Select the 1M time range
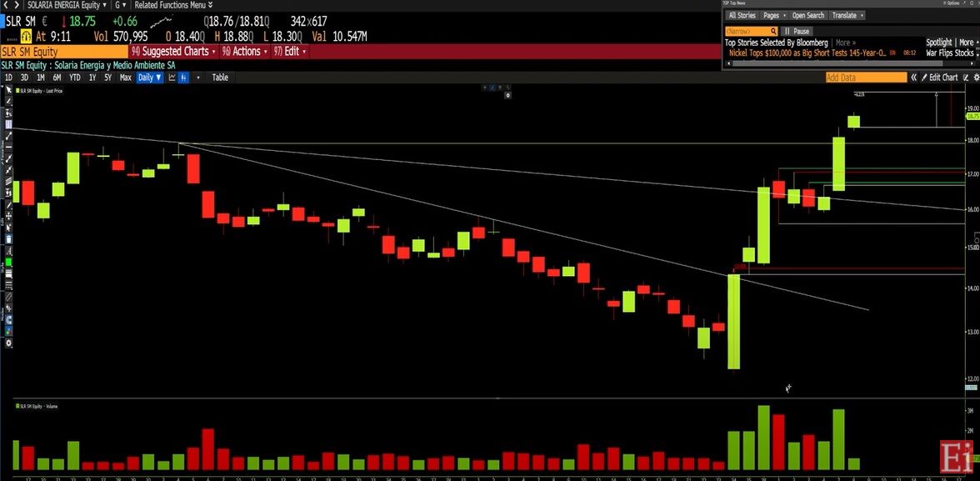This screenshot has height=481, width=980. point(41,78)
